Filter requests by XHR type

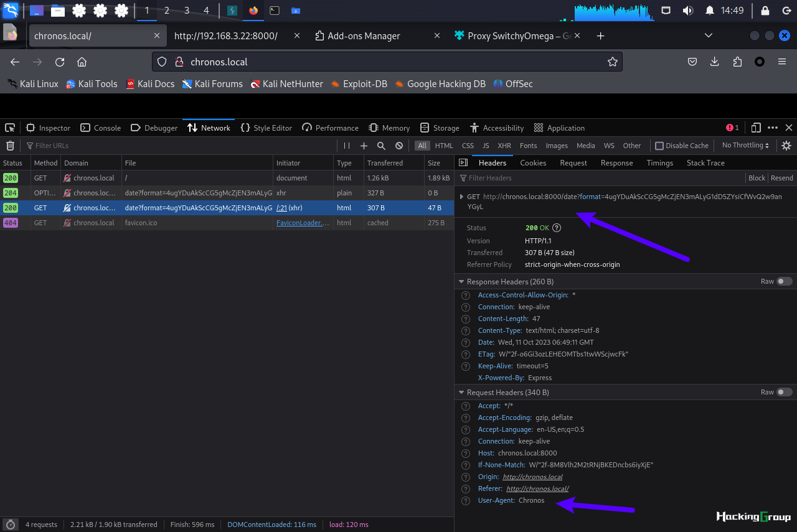pos(504,146)
